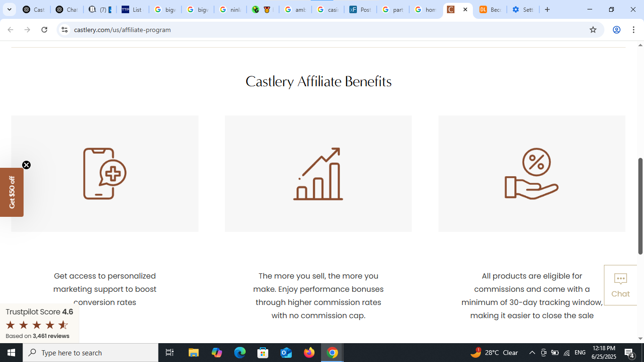The height and width of the screenshot is (362, 644).
Task: Open the Windows Start menu
Action: tap(11, 353)
